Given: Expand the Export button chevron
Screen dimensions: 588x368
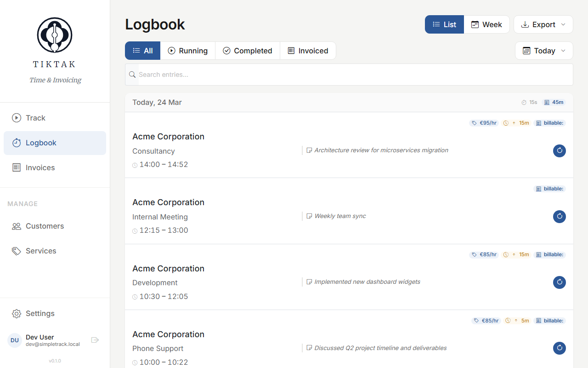Looking at the screenshot, I should [x=562, y=24].
